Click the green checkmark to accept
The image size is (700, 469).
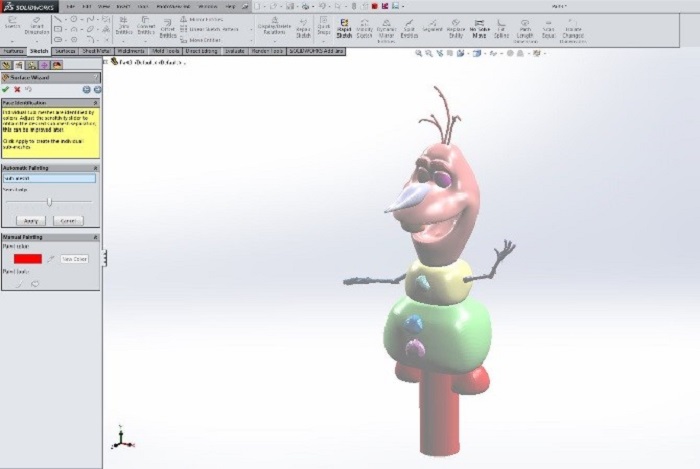(x=6, y=89)
